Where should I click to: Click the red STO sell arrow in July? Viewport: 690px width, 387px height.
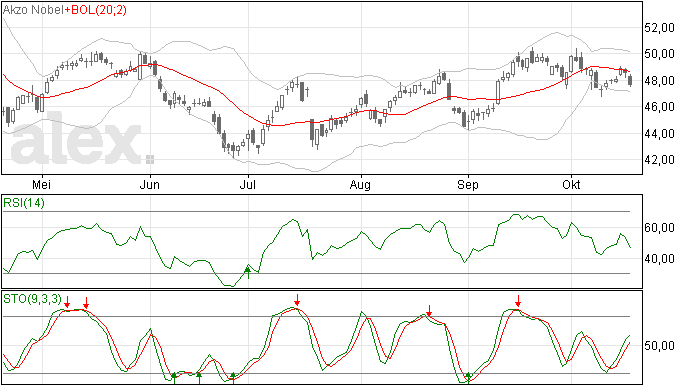pyautogui.click(x=297, y=300)
